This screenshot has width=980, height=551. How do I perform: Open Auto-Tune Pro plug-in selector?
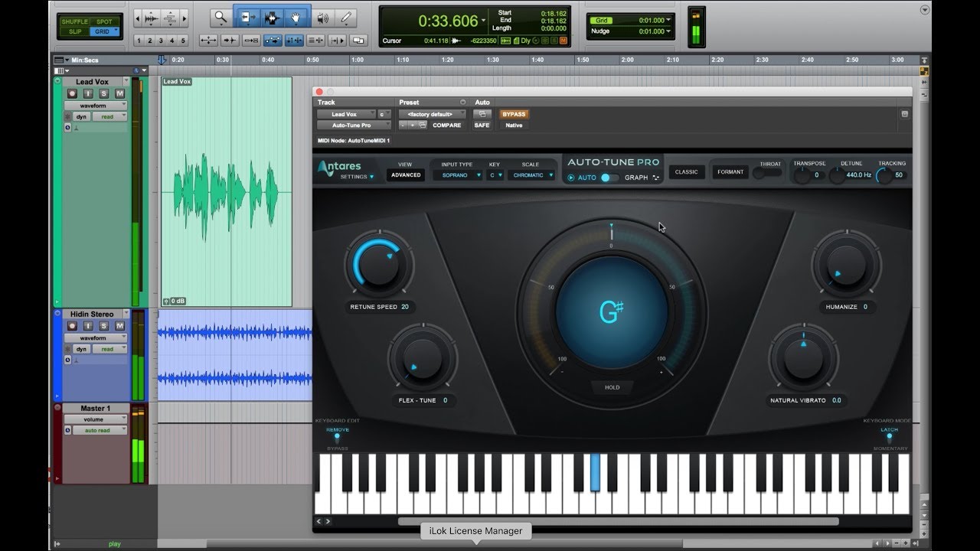354,126
